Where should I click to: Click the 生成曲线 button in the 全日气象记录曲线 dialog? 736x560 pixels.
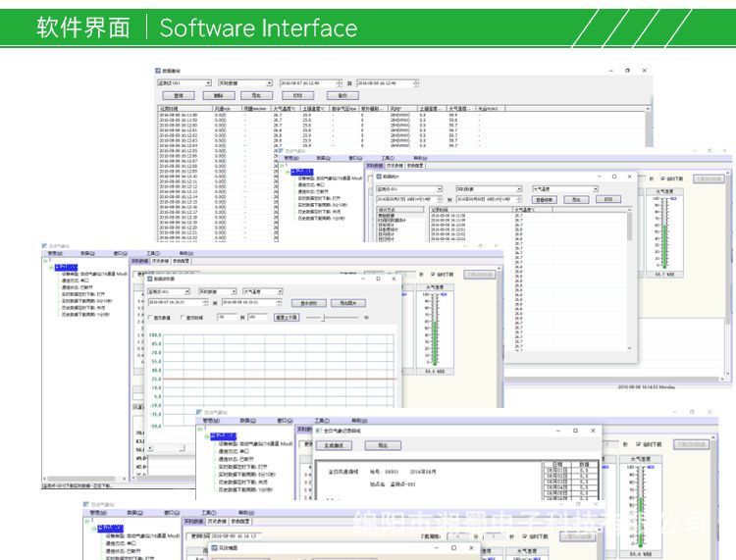[334, 445]
